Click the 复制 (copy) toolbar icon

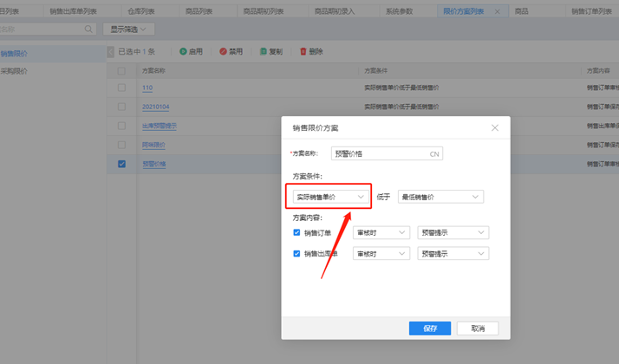click(x=263, y=52)
